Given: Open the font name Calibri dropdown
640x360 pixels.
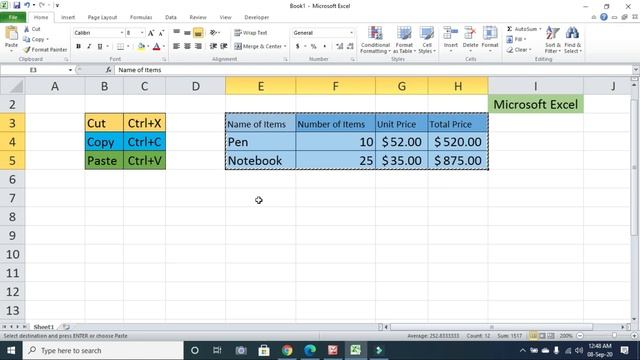Looking at the screenshot, I should point(121,33).
